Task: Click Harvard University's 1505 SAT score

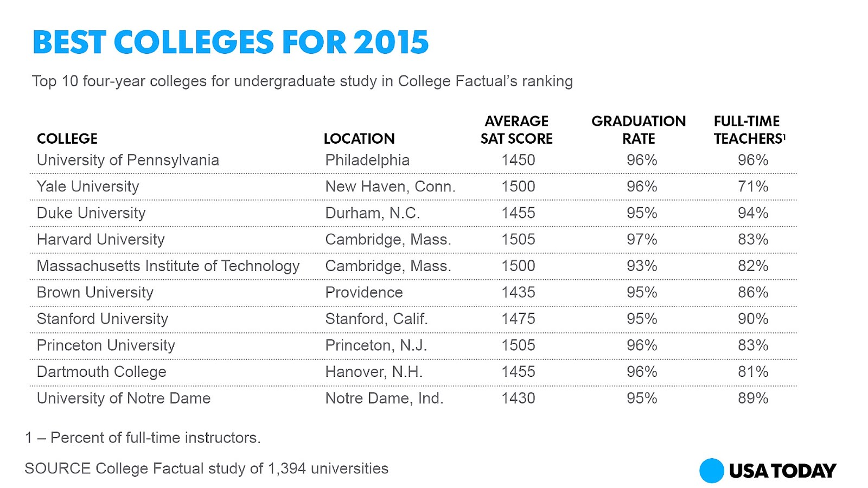Action: (x=518, y=240)
